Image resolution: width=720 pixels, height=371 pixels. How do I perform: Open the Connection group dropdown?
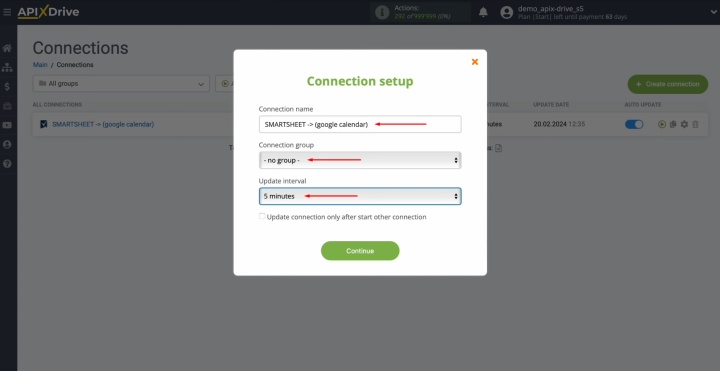(360, 160)
